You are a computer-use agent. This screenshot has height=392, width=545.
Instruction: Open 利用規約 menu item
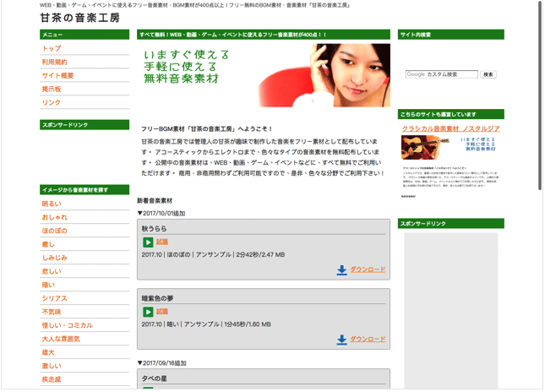point(55,62)
